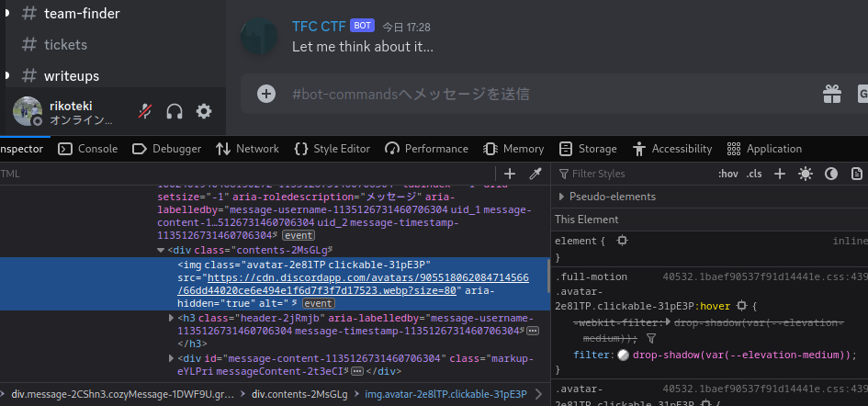The image size is (868, 406).
Task: Click ellipsis badge on the h3 element
Action: (x=533, y=331)
